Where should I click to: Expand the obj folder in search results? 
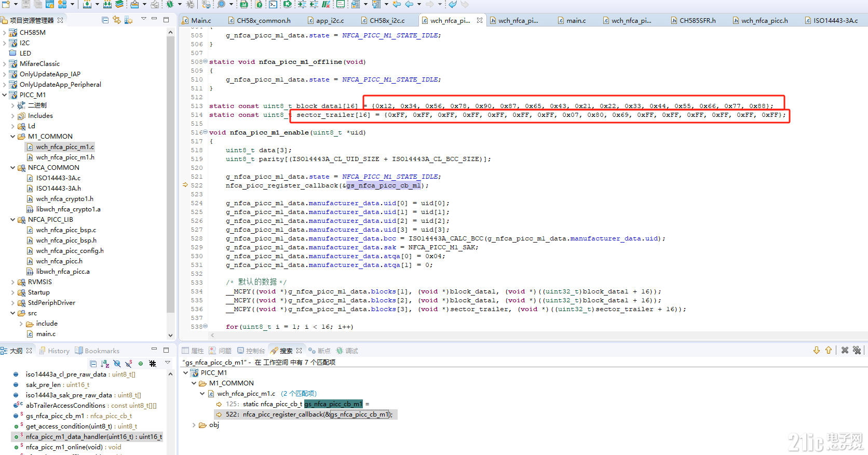(x=194, y=425)
